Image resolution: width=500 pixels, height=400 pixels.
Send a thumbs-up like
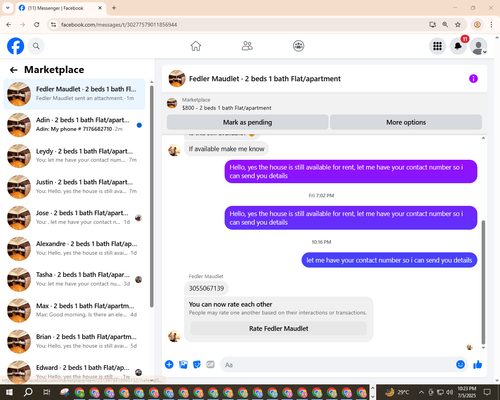[478, 364]
